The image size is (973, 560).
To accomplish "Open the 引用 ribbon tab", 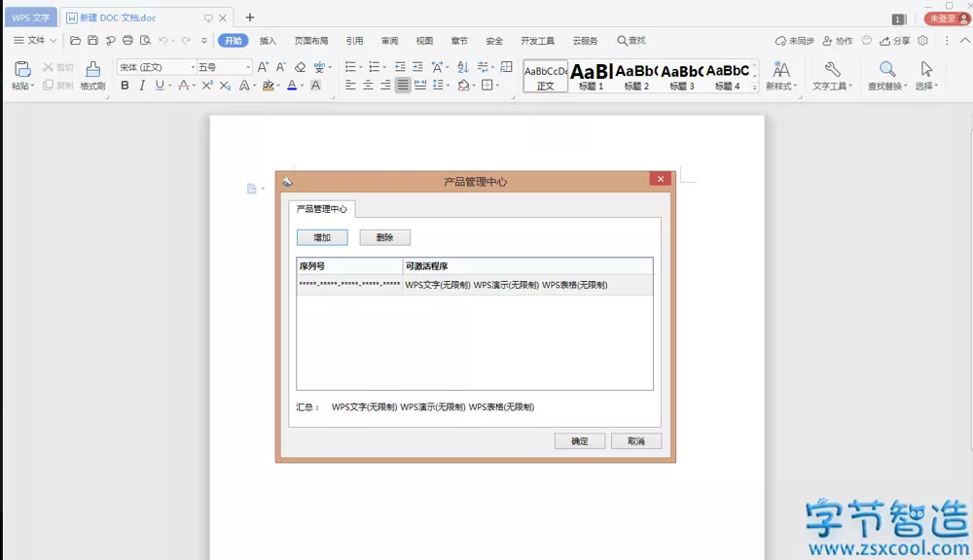I will pyautogui.click(x=354, y=41).
